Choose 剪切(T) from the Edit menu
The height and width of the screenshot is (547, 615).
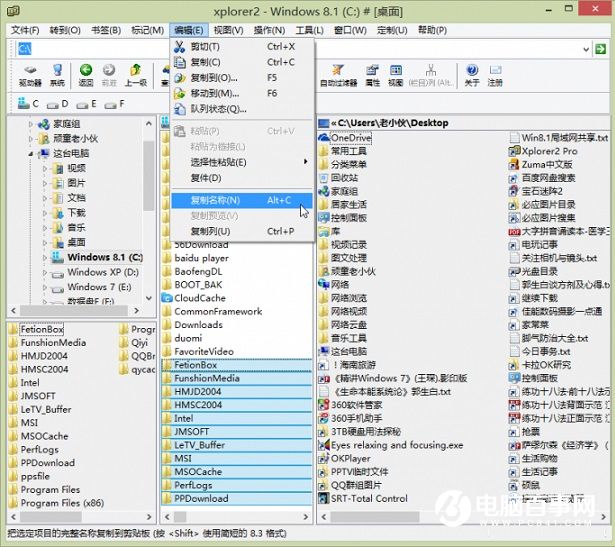pos(242,47)
